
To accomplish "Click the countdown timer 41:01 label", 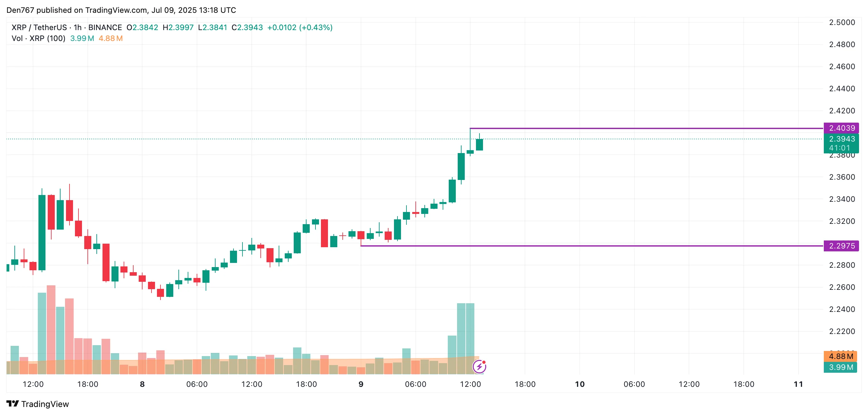I will (839, 148).
